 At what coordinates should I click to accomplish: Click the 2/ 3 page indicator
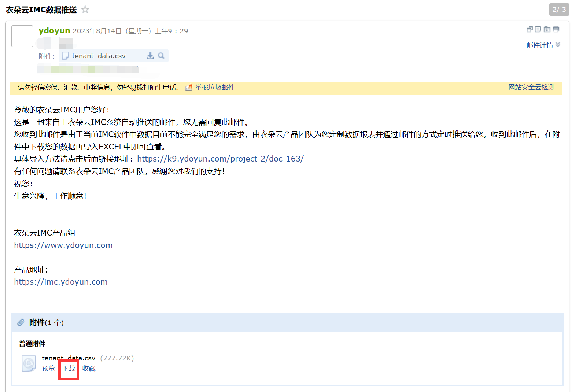pyautogui.click(x=559, y=10)
